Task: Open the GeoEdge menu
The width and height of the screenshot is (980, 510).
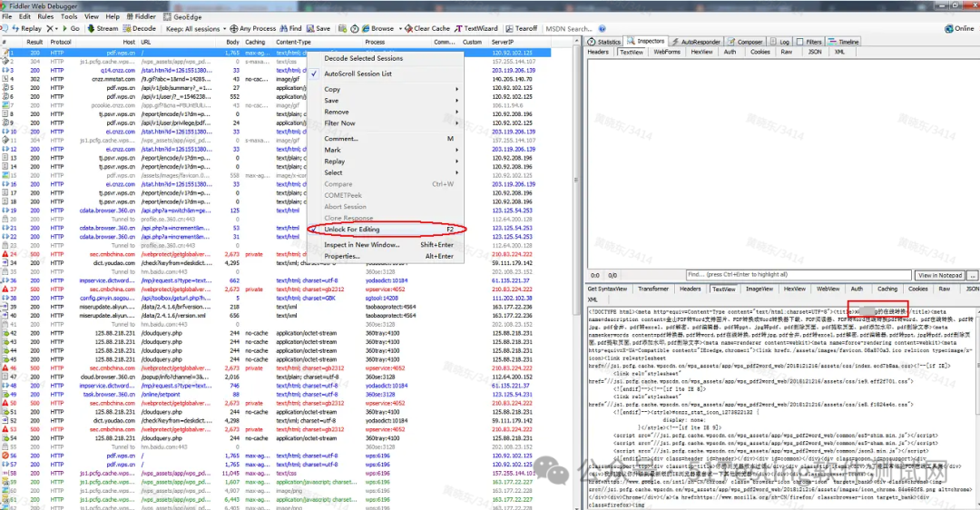Action: (x=182, y=17)
